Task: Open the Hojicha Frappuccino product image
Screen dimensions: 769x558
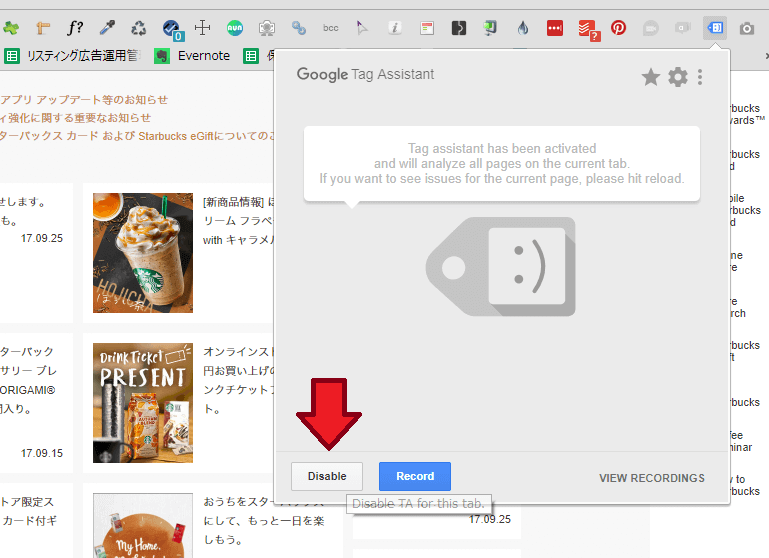Action: pyautogui.click(x=143, y=253)
